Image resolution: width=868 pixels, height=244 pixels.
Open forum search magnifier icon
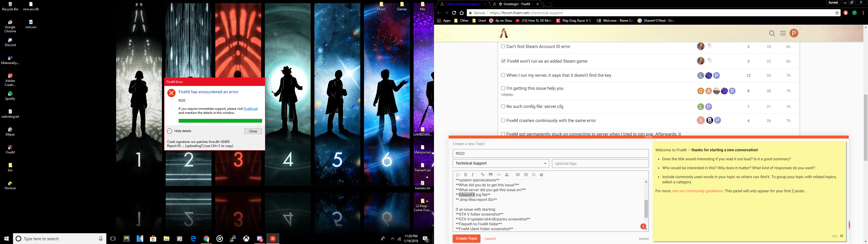[x=772, y=33]
